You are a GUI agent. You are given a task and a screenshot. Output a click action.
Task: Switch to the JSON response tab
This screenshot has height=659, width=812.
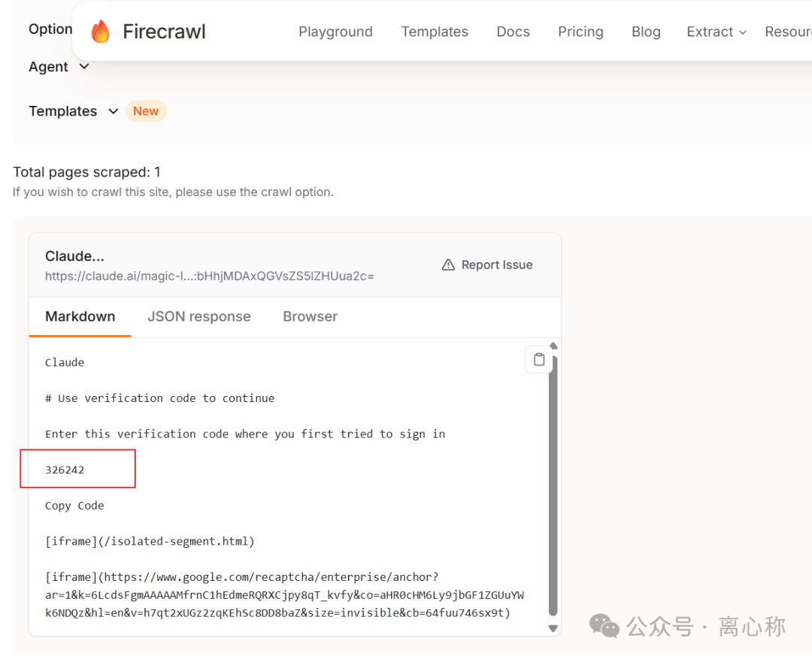tap(199, 316)
